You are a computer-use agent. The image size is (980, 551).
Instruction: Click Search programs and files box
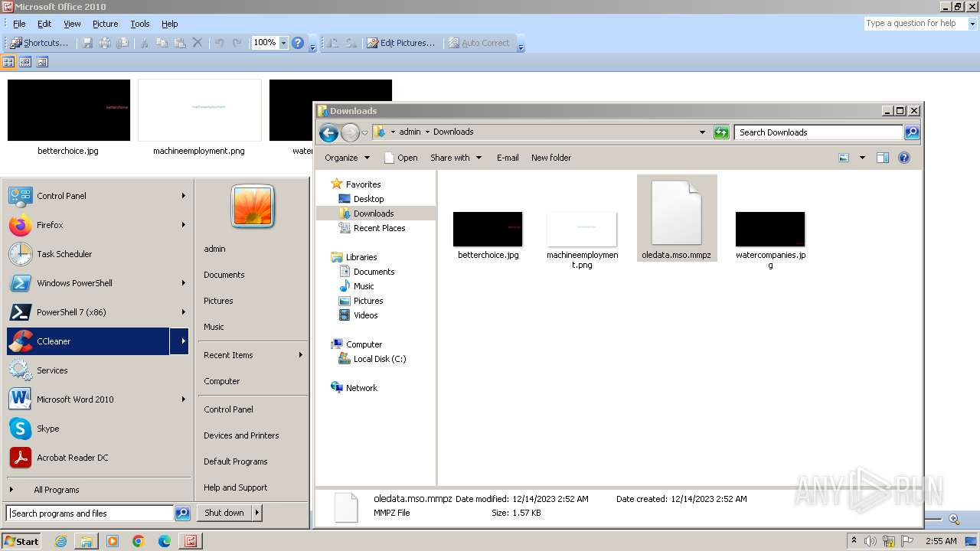pos(90,514)
